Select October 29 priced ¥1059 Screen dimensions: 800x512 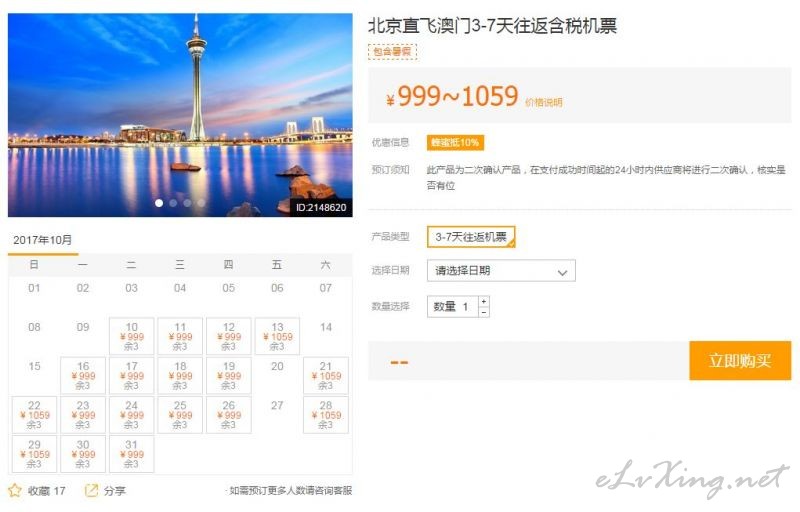34,454
